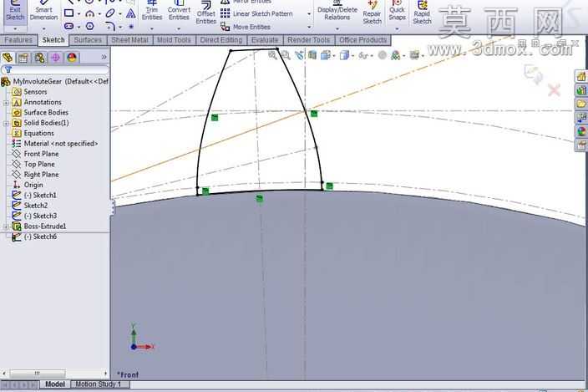Click the Edit Appearance ball icon
The width and height of the screenshot is (588, 392).
383,55
